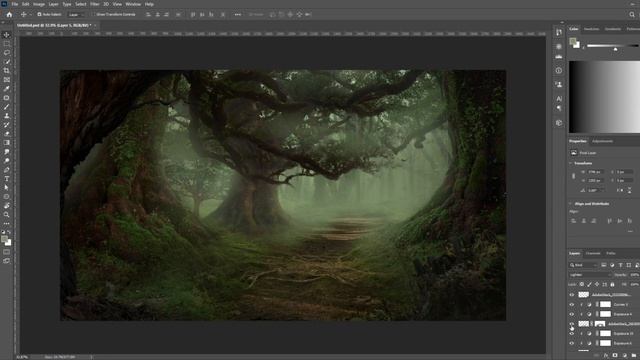Viewport: 640px width, 360px height.
Task: Click the foreground color swatch in Color panel
Action: (573, 41)
